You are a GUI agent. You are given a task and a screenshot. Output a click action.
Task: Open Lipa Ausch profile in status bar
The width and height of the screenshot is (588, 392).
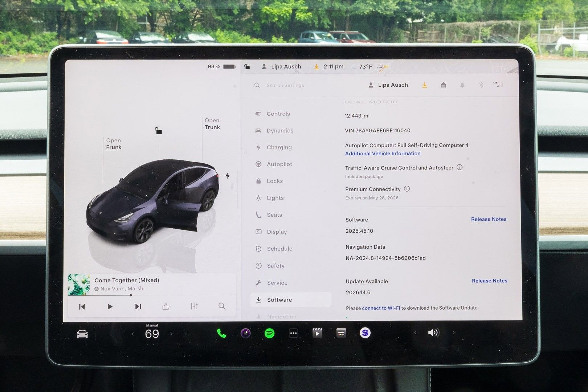click(x=281, y=67)
